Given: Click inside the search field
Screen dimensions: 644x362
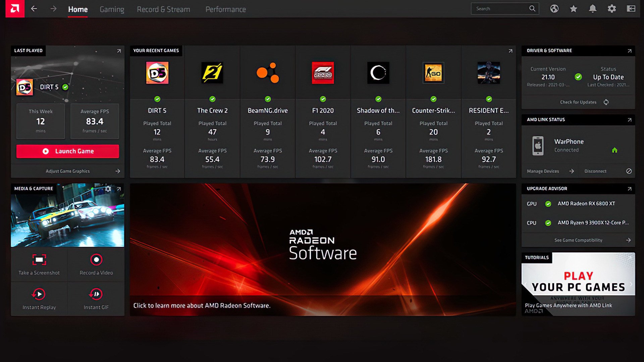Looking at the screenshot, I should [x=500, y=8].
